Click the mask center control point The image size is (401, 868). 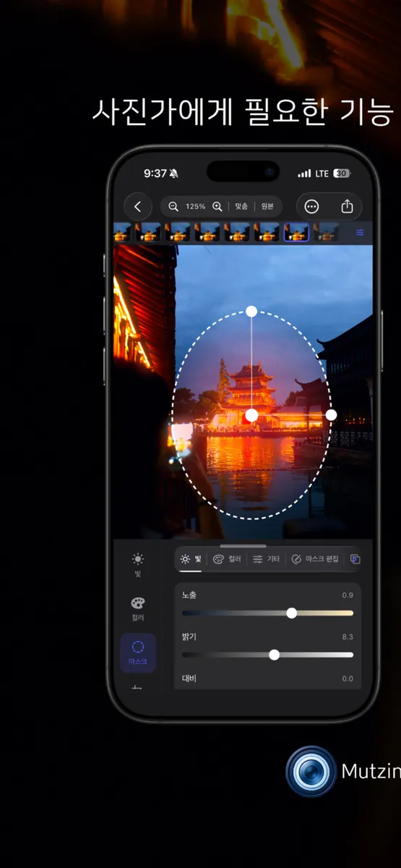[x=251, y=415]
